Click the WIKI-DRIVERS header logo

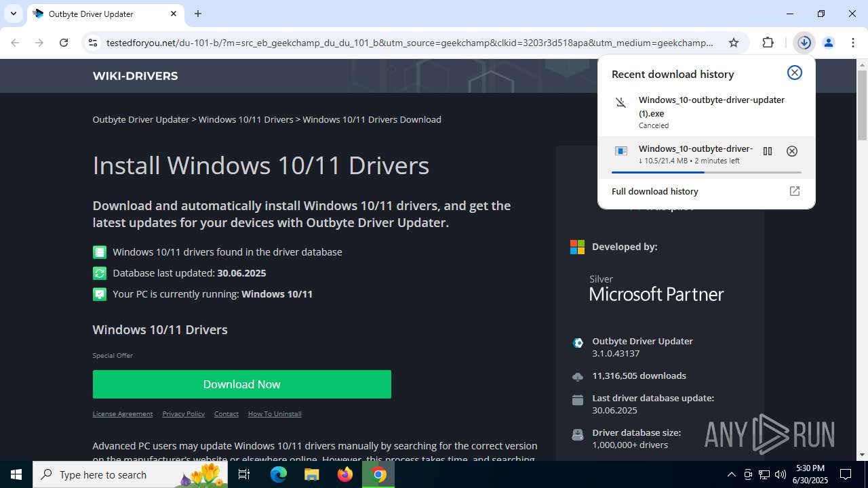135,76
